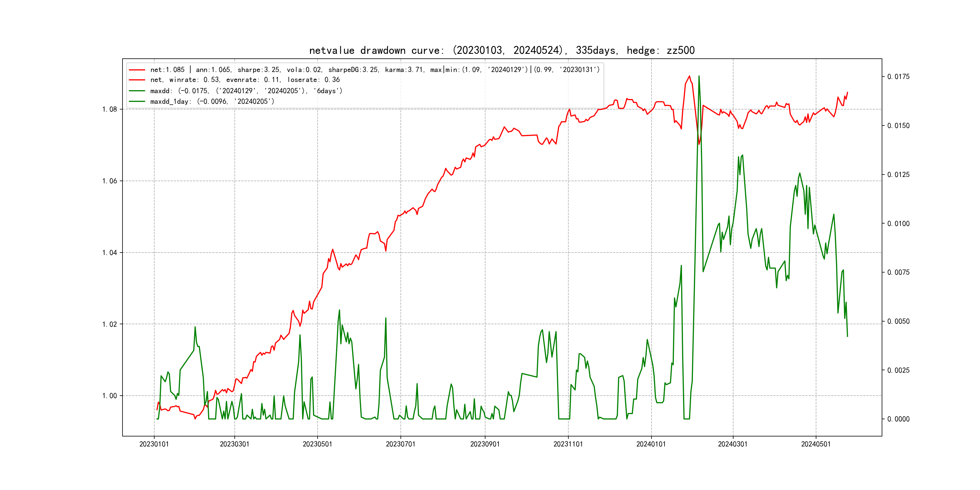Click the 20230101 x-axis date label
980x490 pixels.
154,444
